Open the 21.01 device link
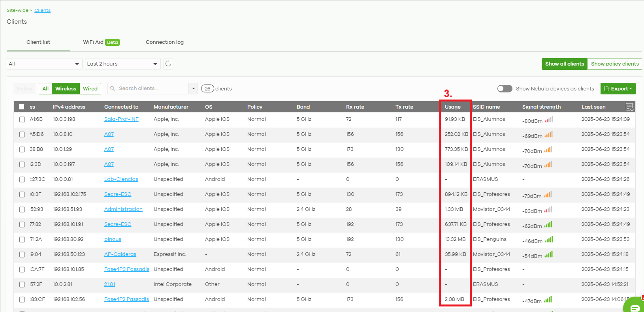 tap(109, 284)
